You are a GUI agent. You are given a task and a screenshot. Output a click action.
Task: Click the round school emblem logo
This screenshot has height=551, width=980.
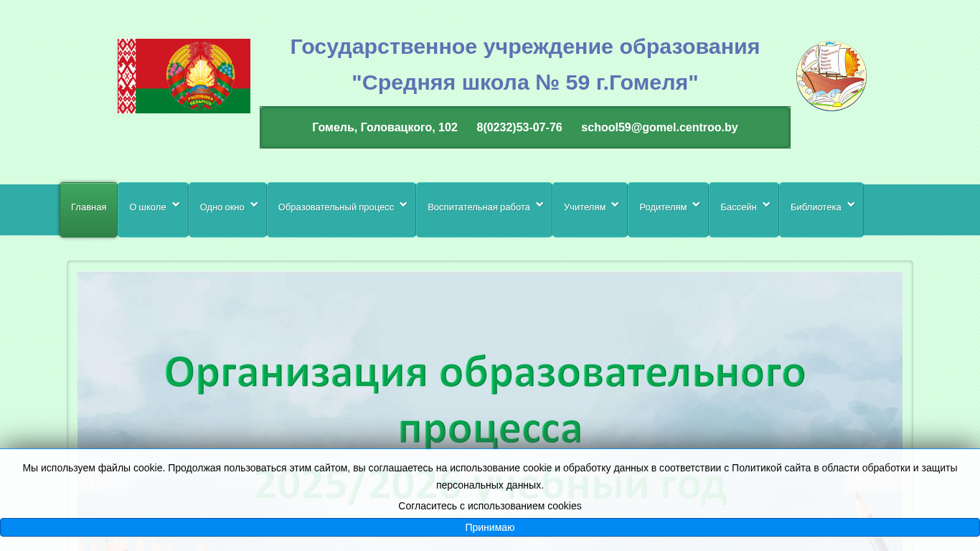(x=831, y=76)
